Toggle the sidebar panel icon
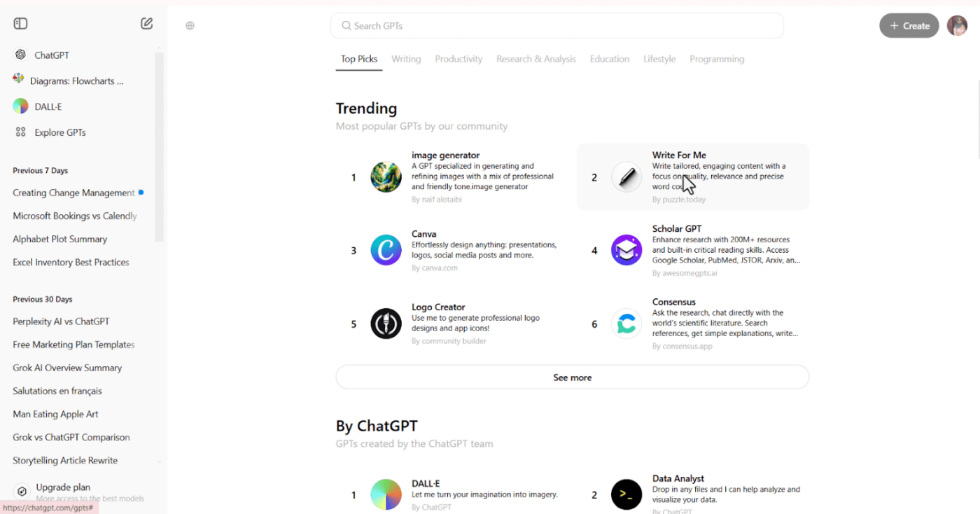 (x=20, y=24)
